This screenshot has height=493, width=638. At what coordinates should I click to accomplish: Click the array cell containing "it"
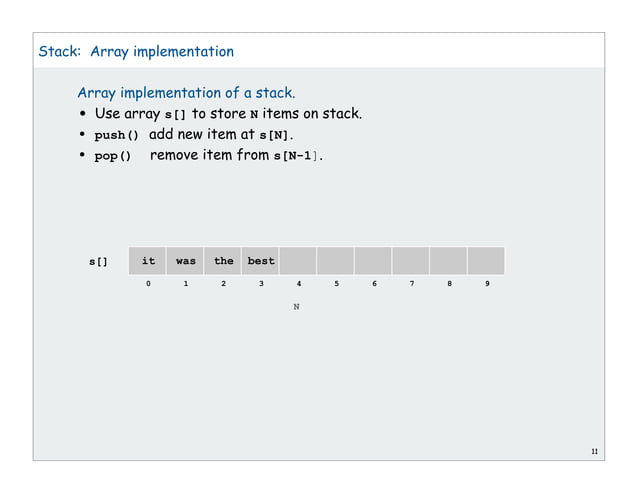pos(147,261)
